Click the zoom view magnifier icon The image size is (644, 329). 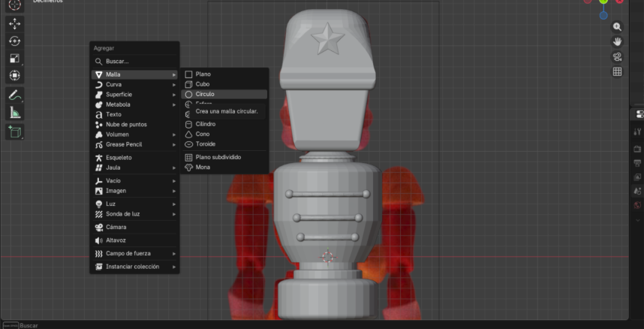click(x=617, y=26)
